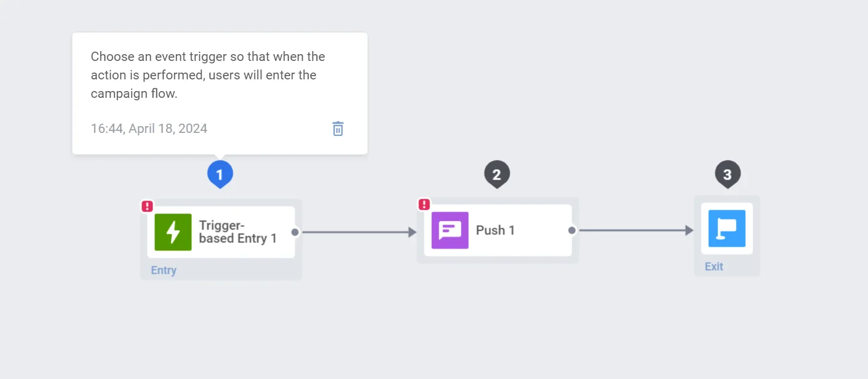Click the comment card pointer tail

point(220,155)
